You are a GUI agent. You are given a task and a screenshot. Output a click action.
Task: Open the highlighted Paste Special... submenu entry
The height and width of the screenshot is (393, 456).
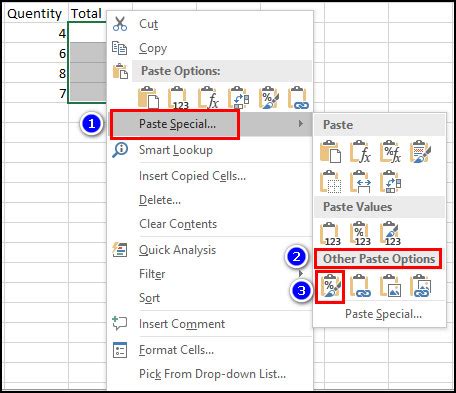pos(210,124)
